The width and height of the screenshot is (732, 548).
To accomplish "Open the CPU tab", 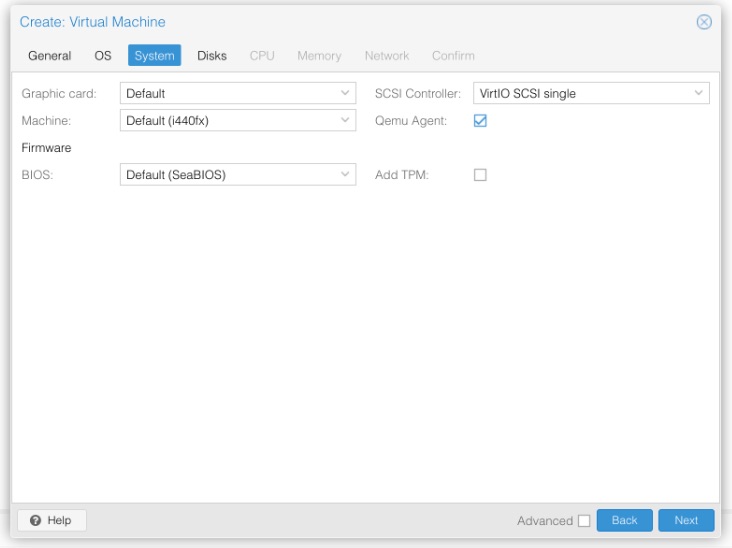I will tap(262, 56).
